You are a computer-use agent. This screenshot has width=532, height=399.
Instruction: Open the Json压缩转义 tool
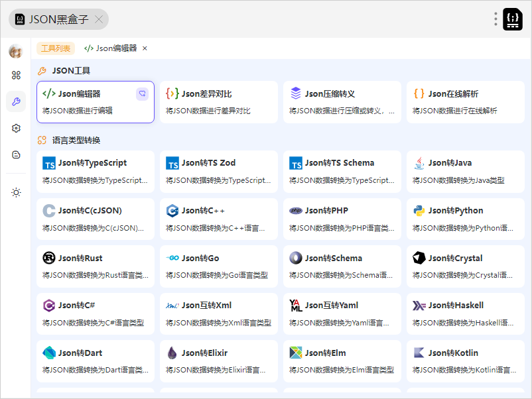(x=342, y=102)
